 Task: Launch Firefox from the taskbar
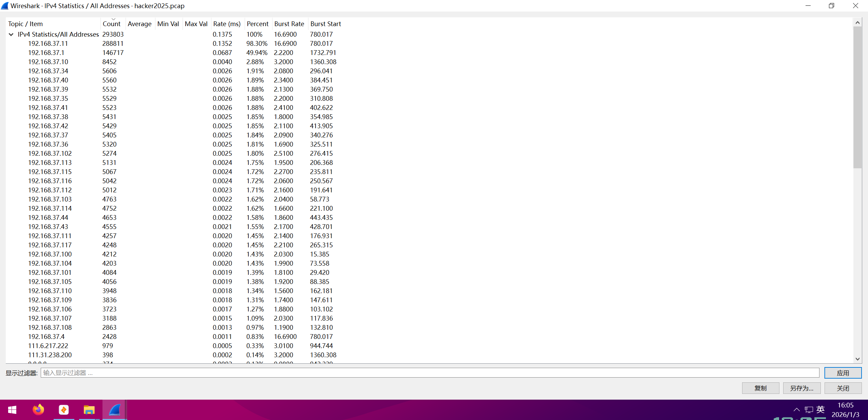[x=38, y=410]
